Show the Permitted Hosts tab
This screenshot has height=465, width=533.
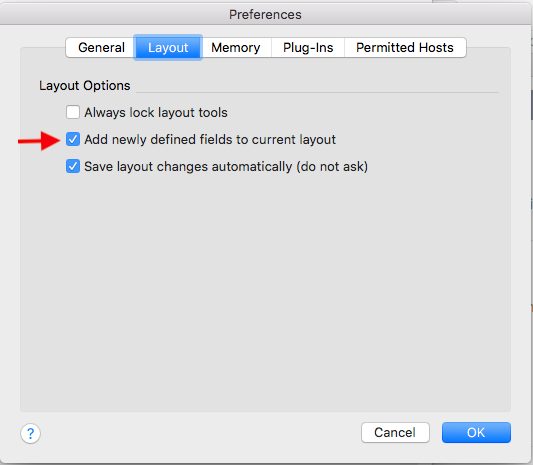tap(405, 48)
